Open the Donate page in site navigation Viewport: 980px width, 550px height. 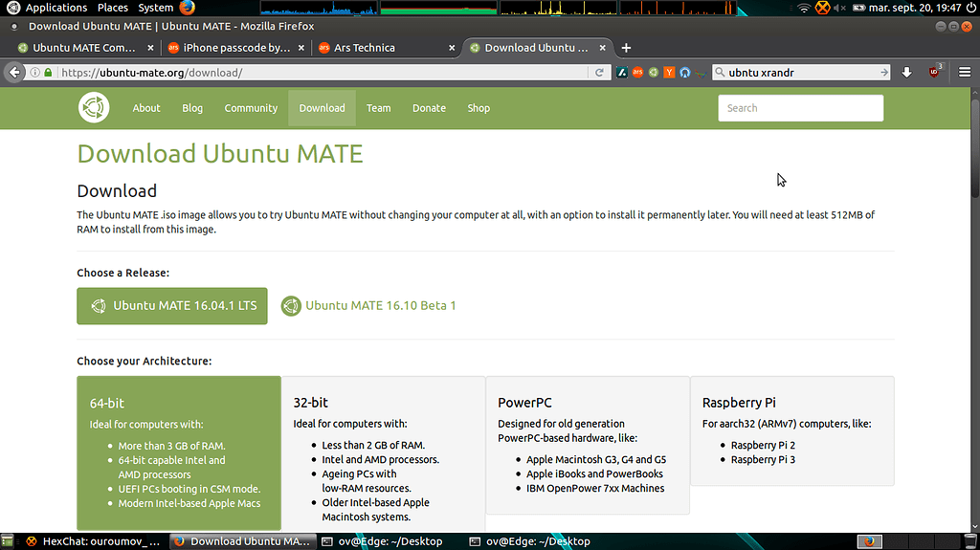429,108
